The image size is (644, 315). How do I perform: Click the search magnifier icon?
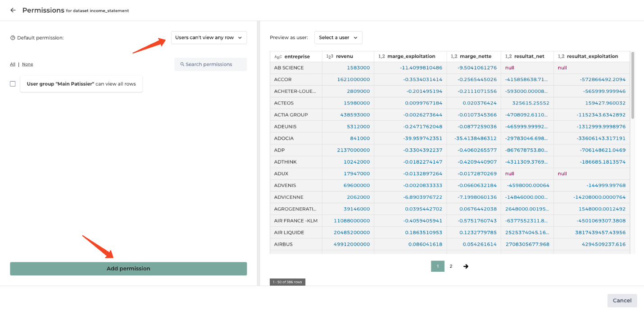[182, 64]
